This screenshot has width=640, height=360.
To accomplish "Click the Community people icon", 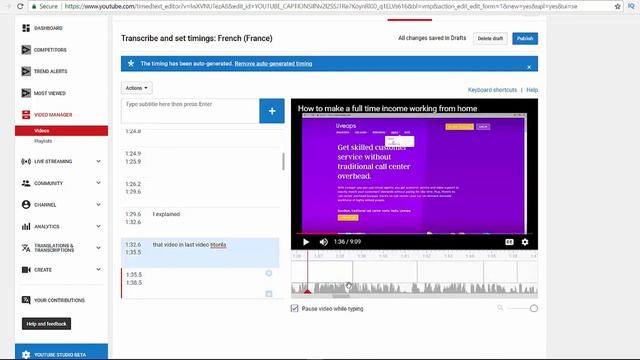I will 26,183.
